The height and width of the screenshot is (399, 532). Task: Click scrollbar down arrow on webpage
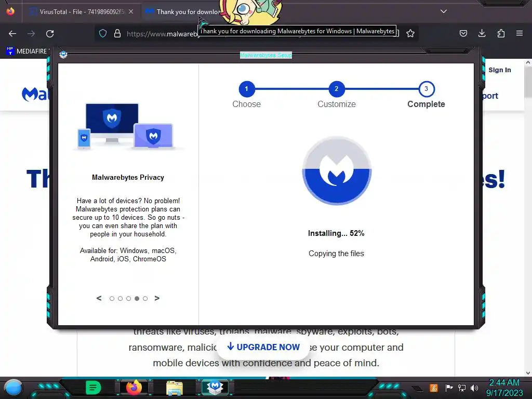point(528,373)
